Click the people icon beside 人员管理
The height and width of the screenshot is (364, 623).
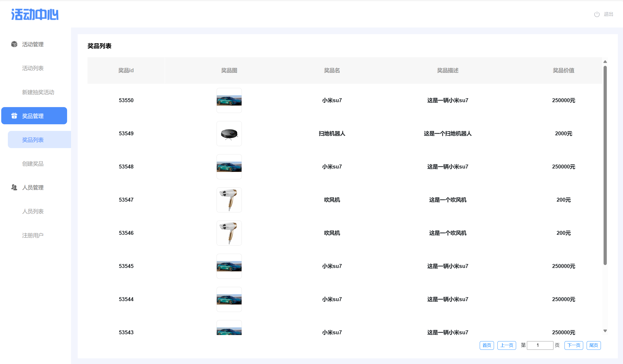(14, 187)
